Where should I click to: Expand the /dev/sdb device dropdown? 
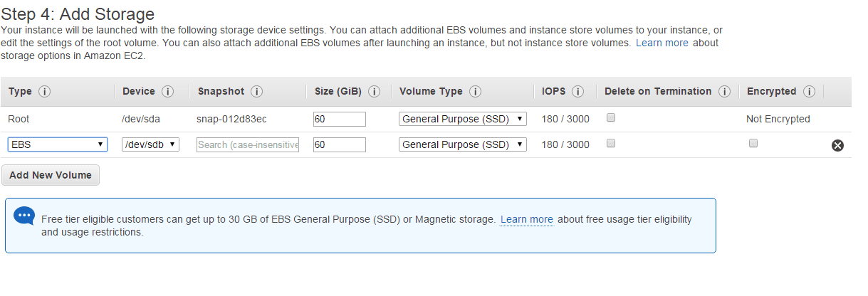150,144
